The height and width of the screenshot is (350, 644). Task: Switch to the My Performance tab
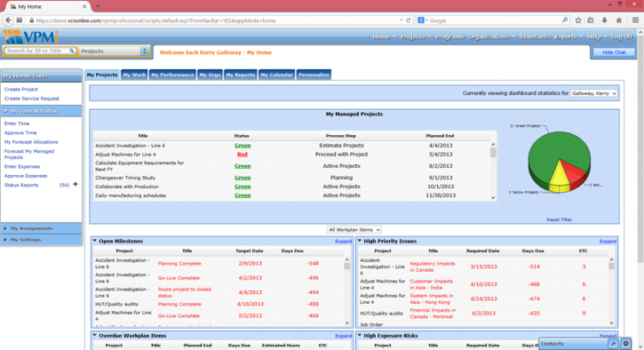coord(172,75)
